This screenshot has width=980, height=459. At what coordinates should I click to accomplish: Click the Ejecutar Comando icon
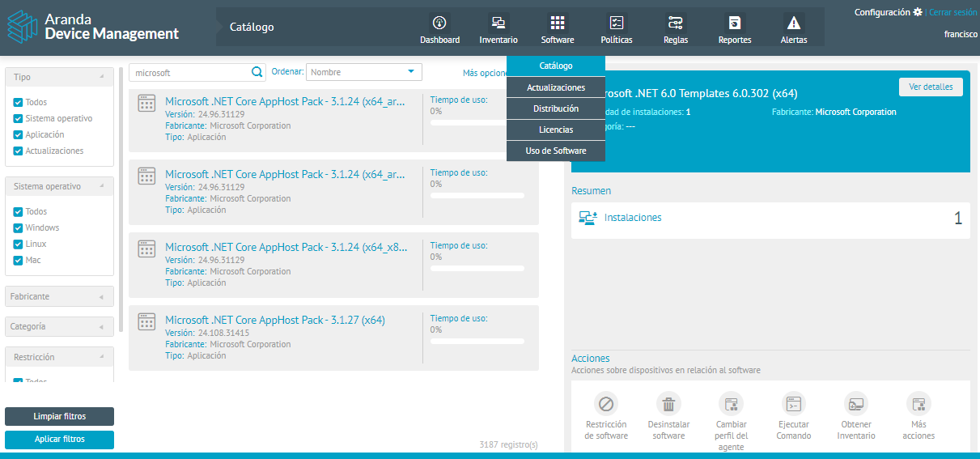pos(794,404)
